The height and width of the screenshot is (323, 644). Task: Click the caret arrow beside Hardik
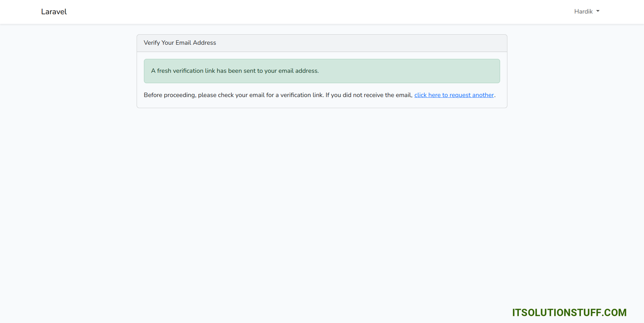[598, 11]
